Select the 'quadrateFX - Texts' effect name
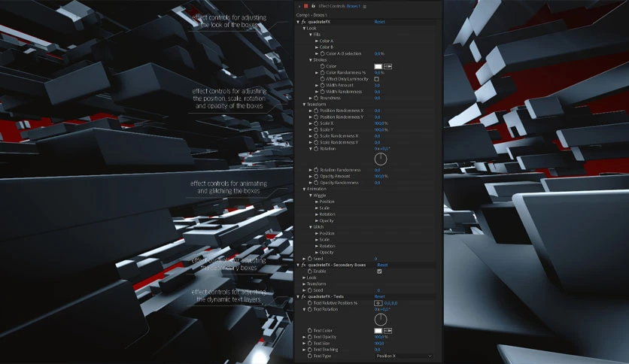 [326, 296]
